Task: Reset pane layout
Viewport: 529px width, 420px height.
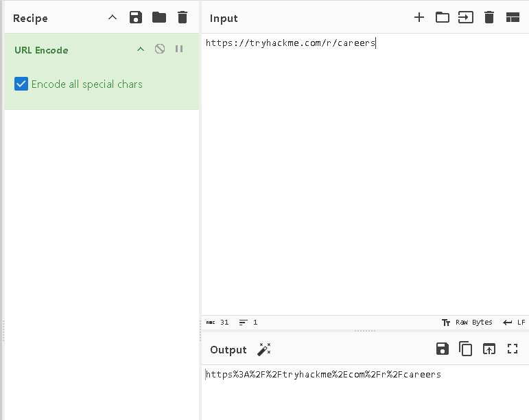Action: tap(513, 18)
